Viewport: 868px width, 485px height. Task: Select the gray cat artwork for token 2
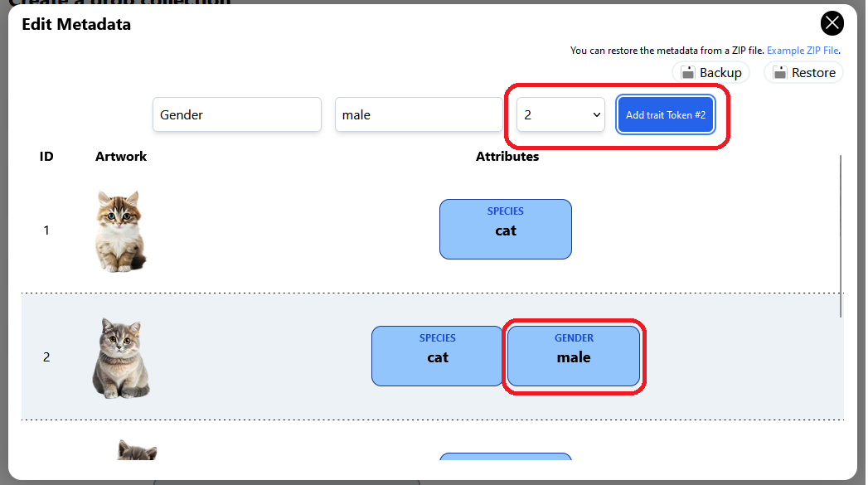pos(121,357)
